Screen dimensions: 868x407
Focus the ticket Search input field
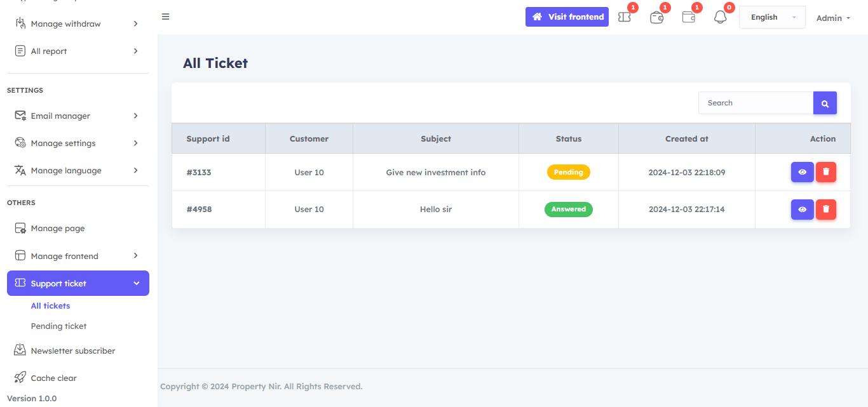[x=755, y=103]
